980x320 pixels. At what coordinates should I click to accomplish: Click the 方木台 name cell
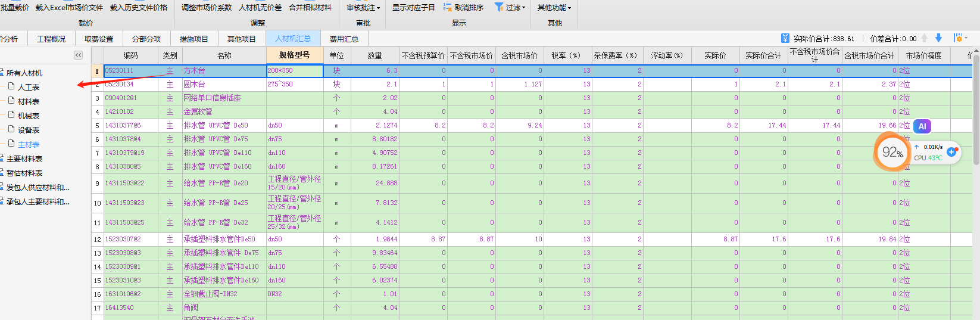[x=224, y=70]
